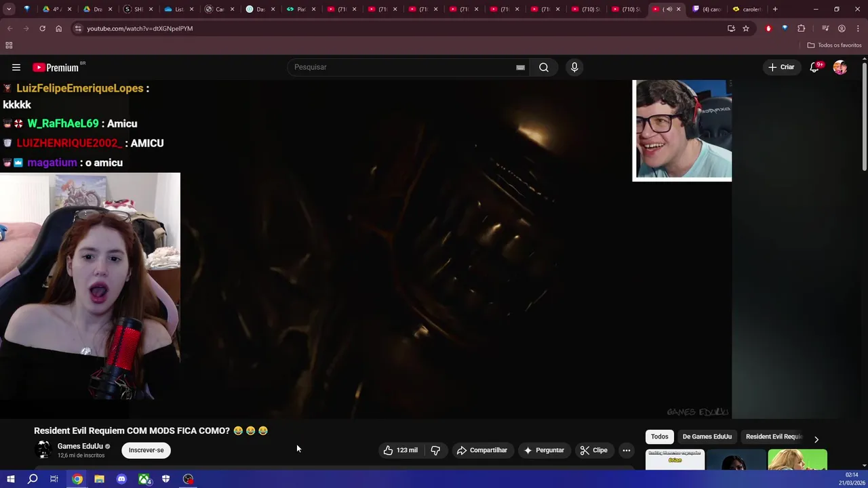Select the Resident Evil Requiem chip
The width and height of the screenshot is (868, 488).
point(774,436)
